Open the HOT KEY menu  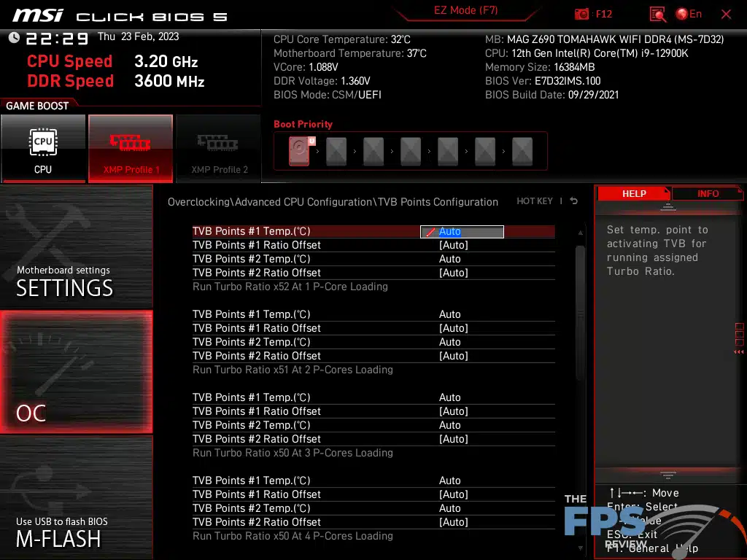pos(535,201)
